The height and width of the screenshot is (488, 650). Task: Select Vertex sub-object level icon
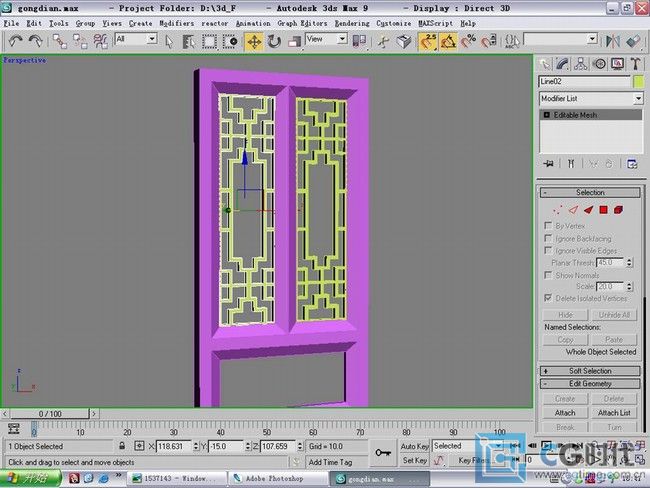[558, 210]
